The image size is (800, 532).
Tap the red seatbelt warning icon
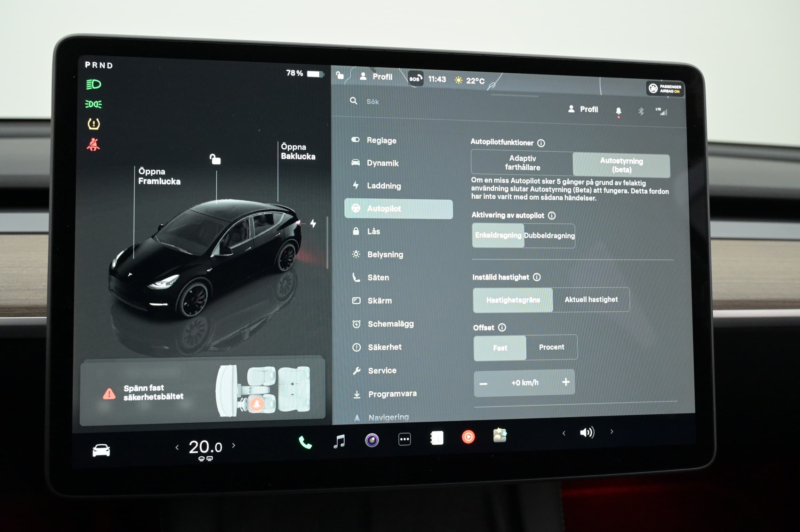(93, 145)
